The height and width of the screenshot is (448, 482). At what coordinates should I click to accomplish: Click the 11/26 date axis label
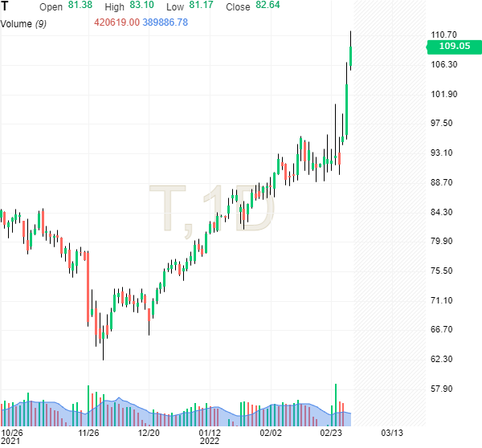(x=88, y=434)
